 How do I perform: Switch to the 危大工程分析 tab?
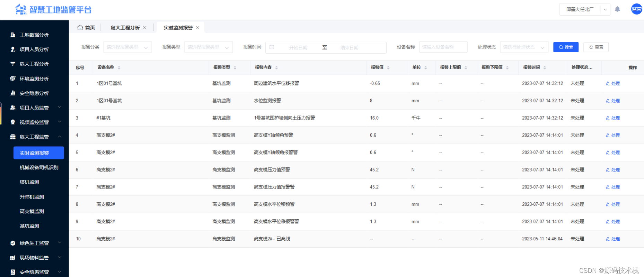click(x=125, y=28)
